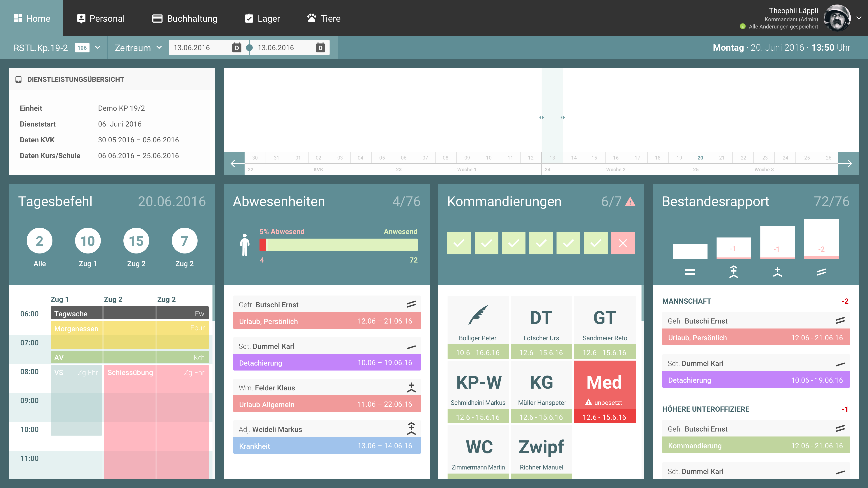The height and width of the screenshot is (488, 868).
Task: Click the red X Kommandierungen status box
Action: [623, 243]
